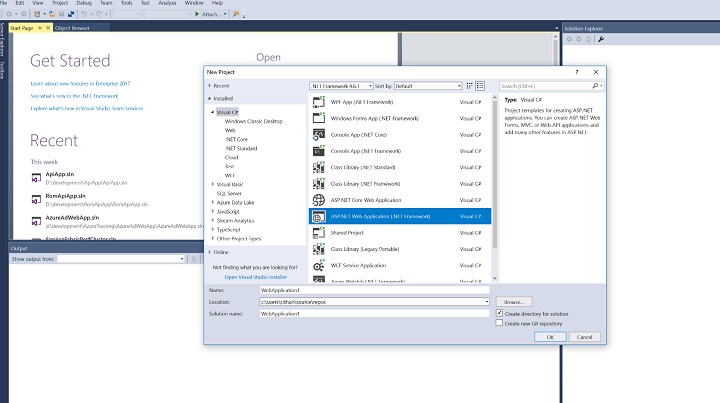The image size is (720, 403).
Task: Open the help question mark in New Project dialog
Action: click(577, 72)
